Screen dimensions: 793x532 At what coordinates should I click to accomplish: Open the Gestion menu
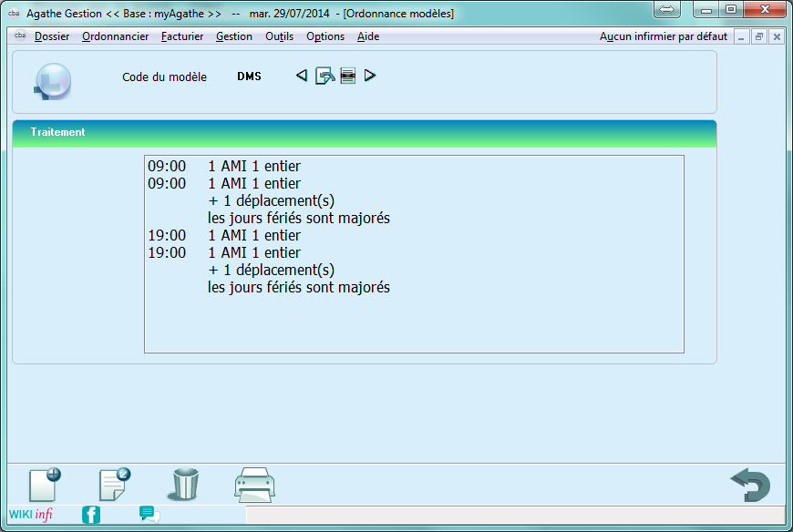[x=234, y=36]
